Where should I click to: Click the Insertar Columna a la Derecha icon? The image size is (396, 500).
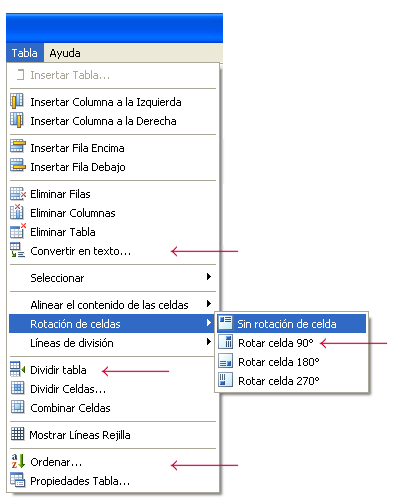point(17,120)
